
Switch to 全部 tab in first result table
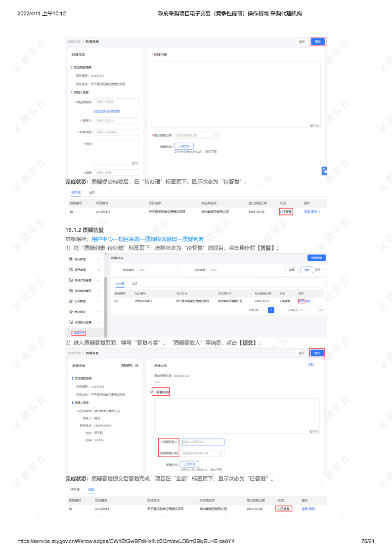point(92,192)
